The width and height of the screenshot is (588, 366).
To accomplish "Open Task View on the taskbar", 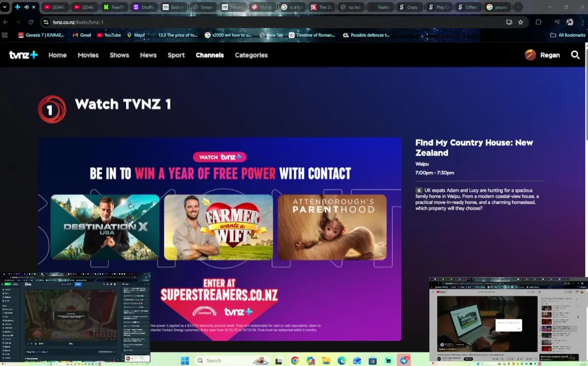I will tap(278, 361).
